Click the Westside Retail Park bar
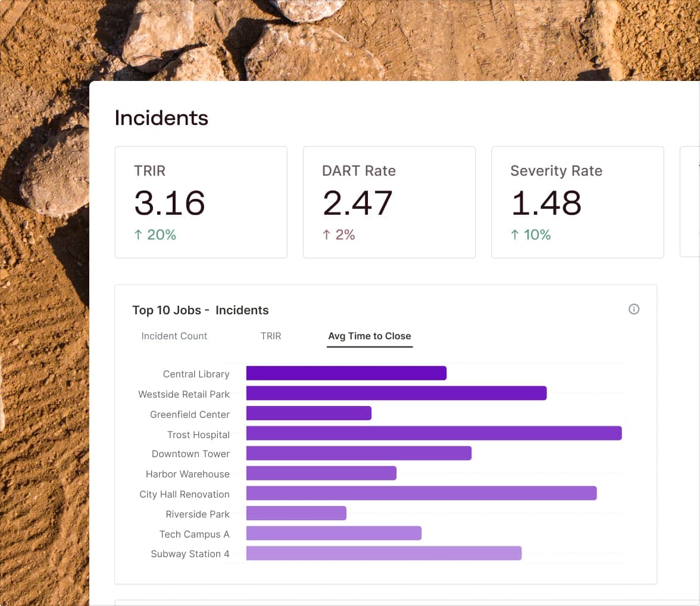The height and width of the screenshot is (606, 700). pos(396,393)
